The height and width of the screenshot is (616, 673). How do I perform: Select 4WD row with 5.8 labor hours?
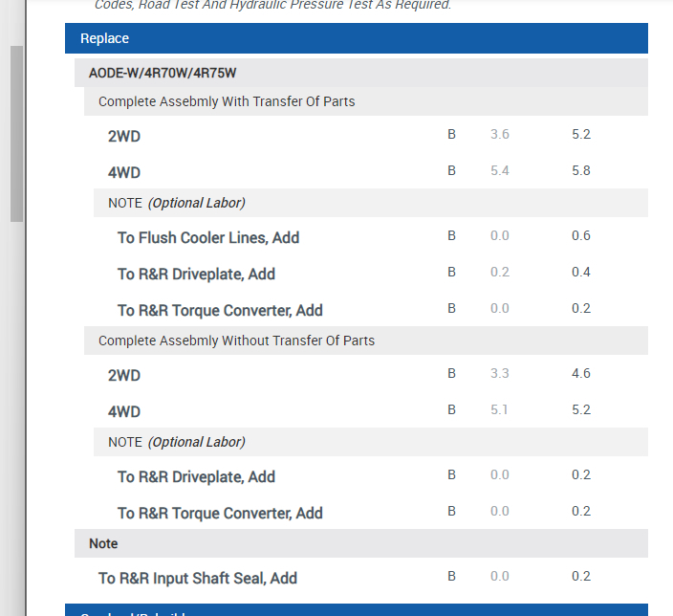tap(124, 173)
